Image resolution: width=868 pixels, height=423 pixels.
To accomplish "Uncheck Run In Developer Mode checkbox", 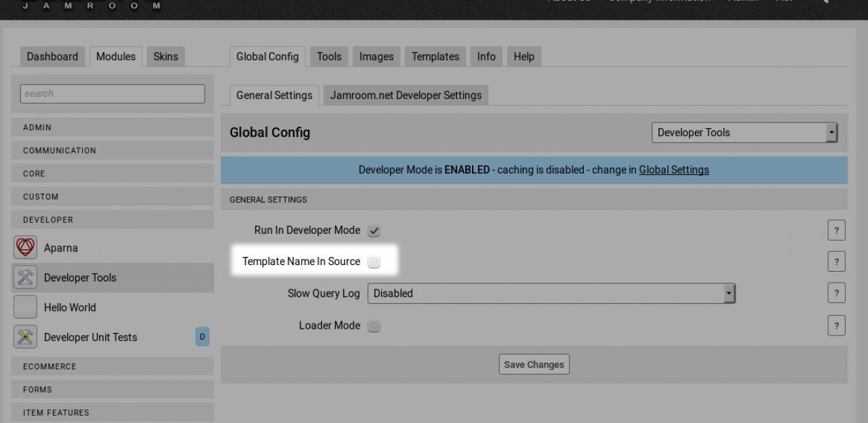I will (x=374, y=230).
